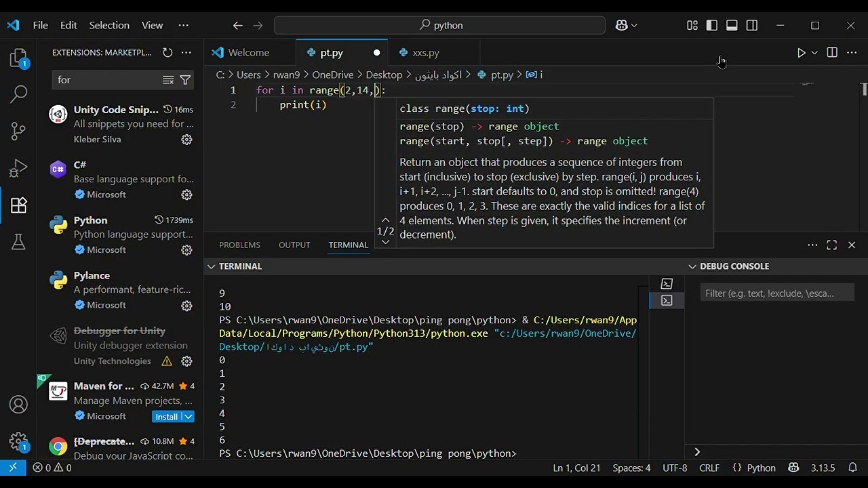Open the Testing flask view
Image resolution: width=868 pixels, height=488 pixels.
coord(18,242)
